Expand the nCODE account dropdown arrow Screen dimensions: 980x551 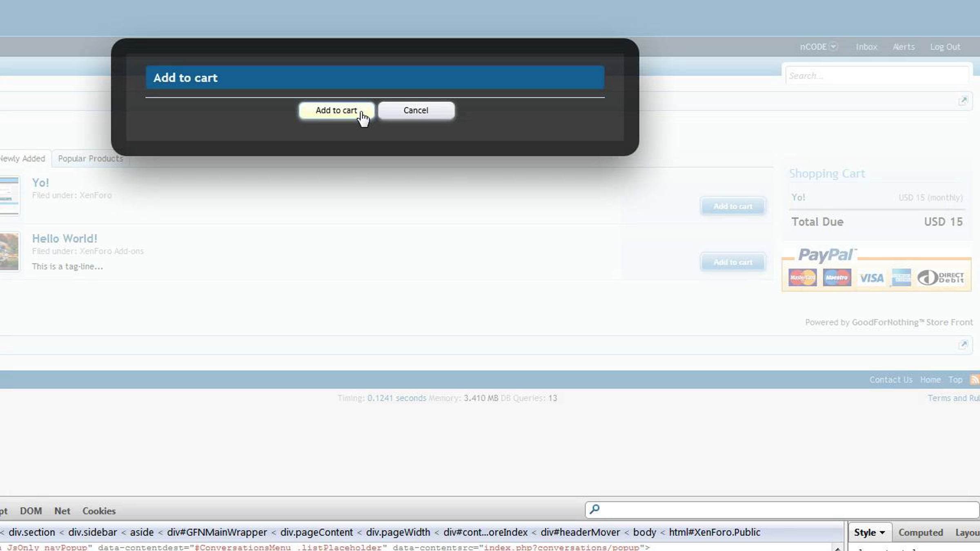(833, 47)
